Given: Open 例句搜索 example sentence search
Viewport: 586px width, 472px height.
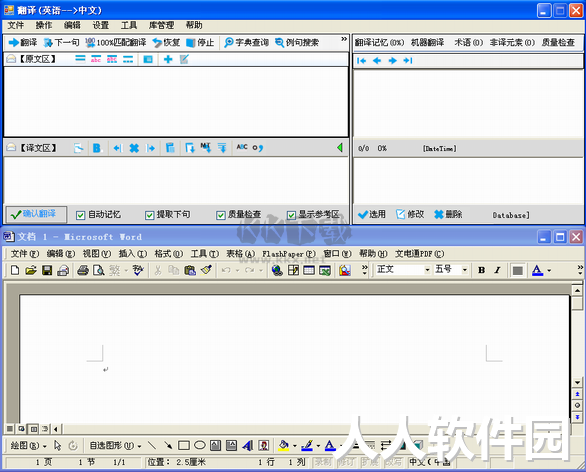Looking at the screenshot, I should click(297, 43).
